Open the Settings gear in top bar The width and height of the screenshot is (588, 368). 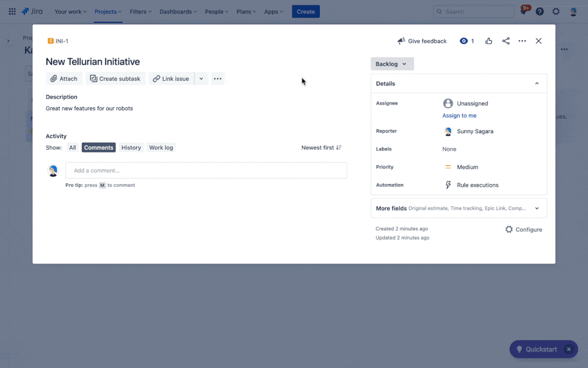556,12
